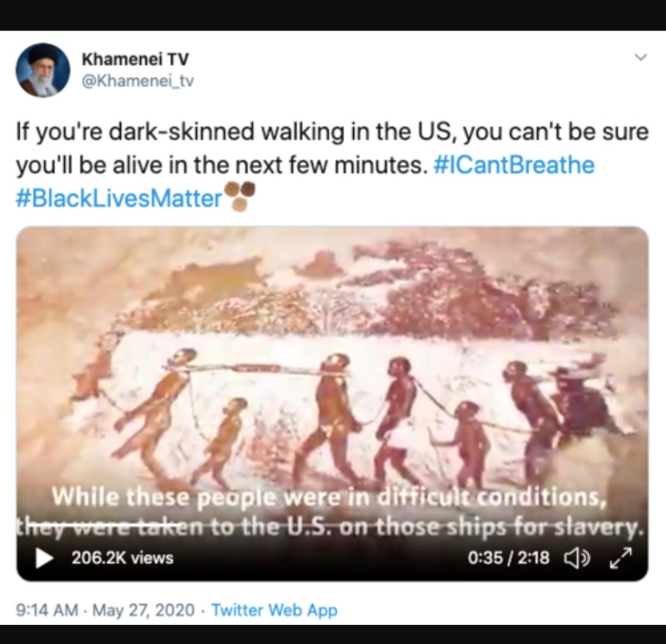666x644 pixels.
Task: Play the embedded video
Action: [44, 558]
